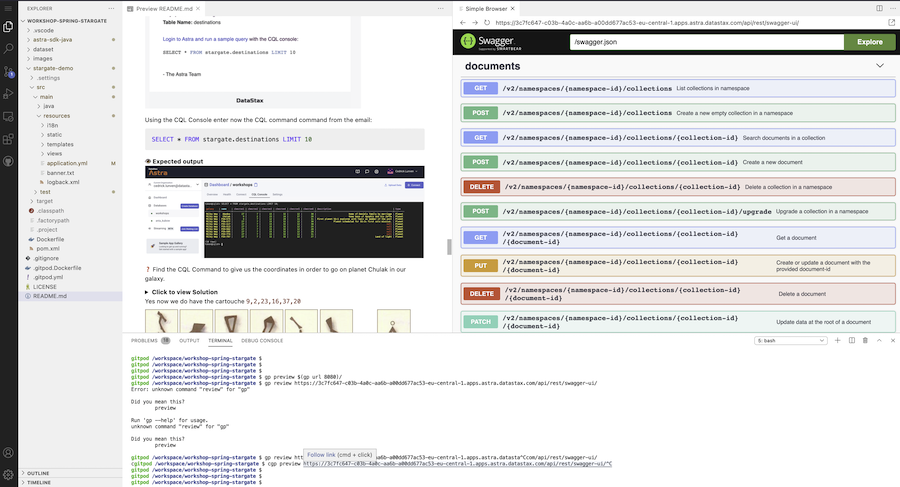Split the Simple Browser editor
Viewport: 900px width, 487px height.
coord(879,9)
